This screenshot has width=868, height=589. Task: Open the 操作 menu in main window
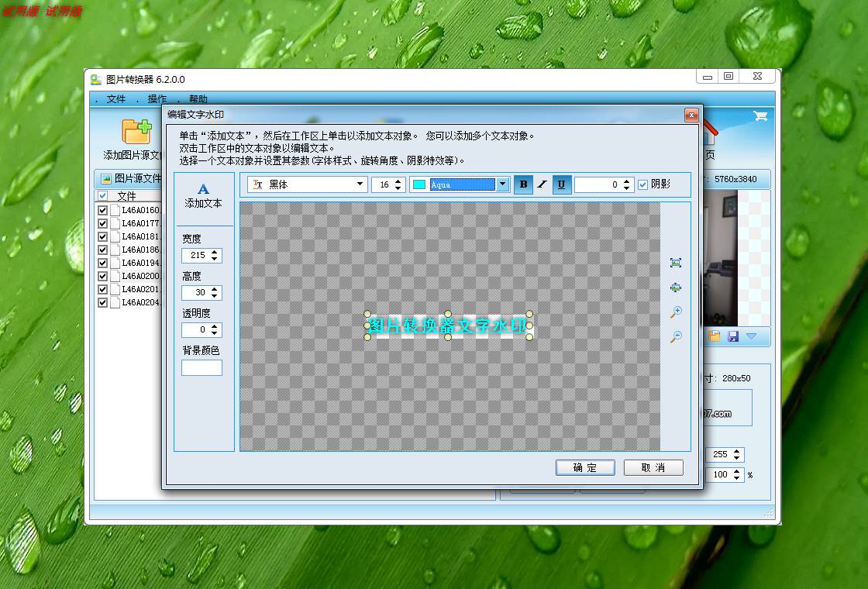tap(157, 99)
